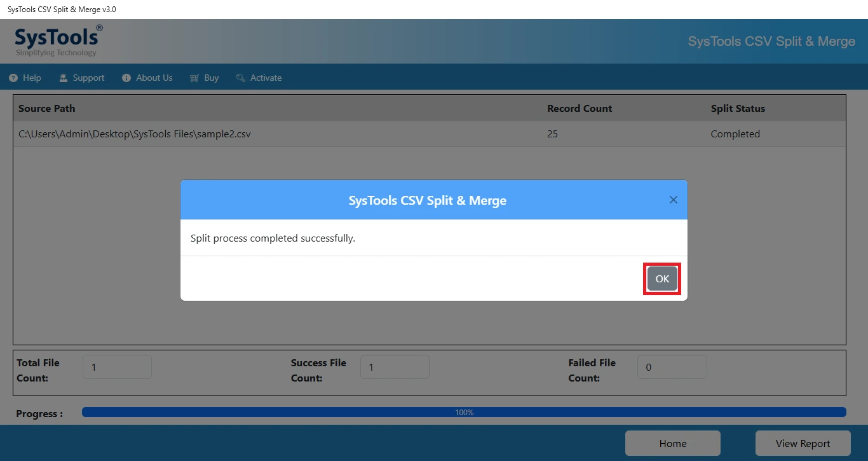Open the About Us menu item
This screenshot has height=461, width=868.
coord(147,78)
